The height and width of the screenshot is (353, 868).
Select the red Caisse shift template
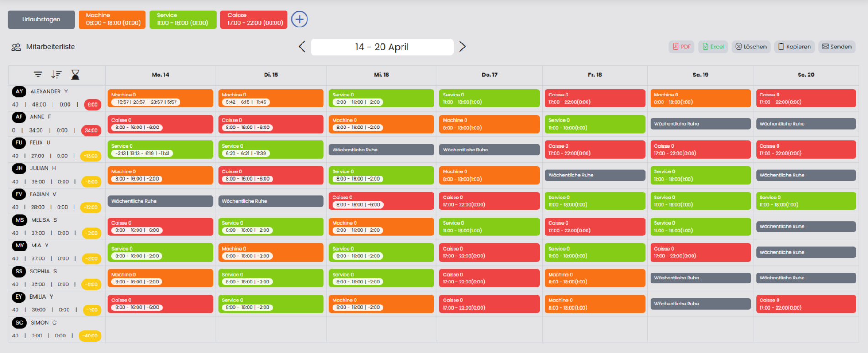(x=254, y=19)
